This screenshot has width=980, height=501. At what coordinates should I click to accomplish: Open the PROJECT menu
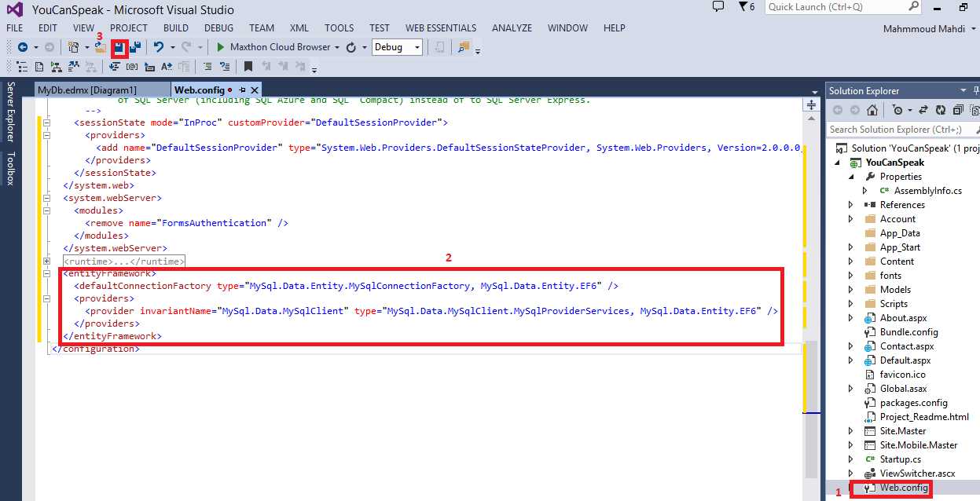coord(129,27)
